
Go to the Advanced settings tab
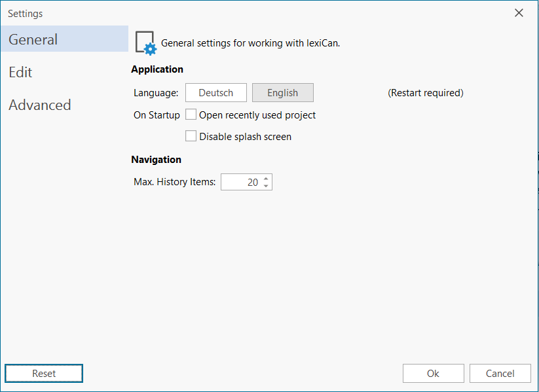[x=40, y=105]
